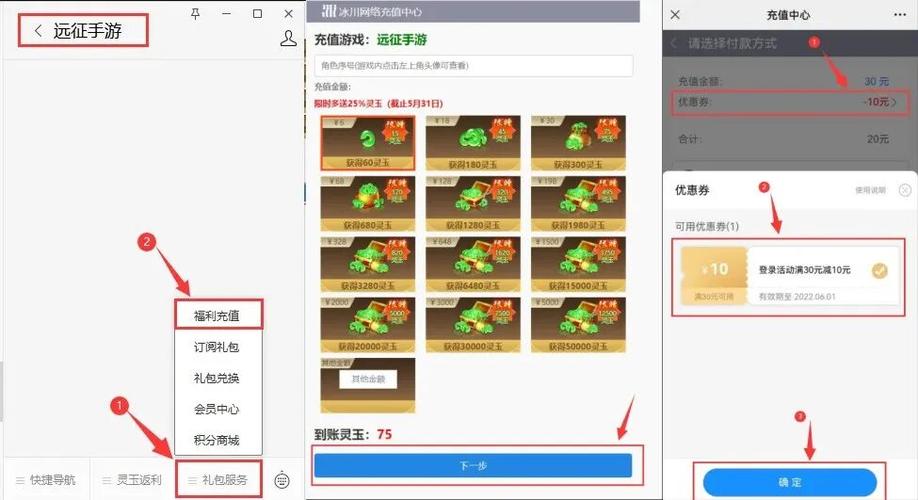Choose the 获得680灵玉 recharge tile
Image resolution: width=918 pixels, height=500 pixels.
pos(368,204)
